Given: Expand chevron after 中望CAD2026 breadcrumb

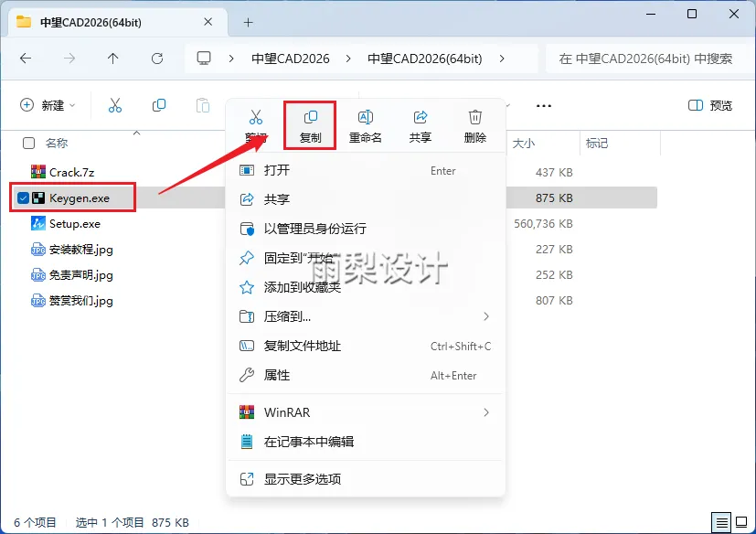Looking at the screenshot, I should [348, 59].
